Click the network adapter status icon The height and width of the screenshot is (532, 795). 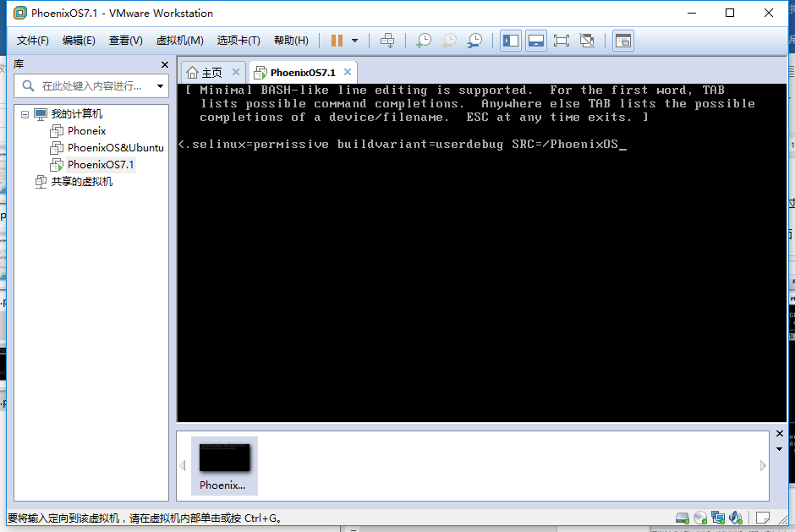pyautogui.click(x=718, y=518)
